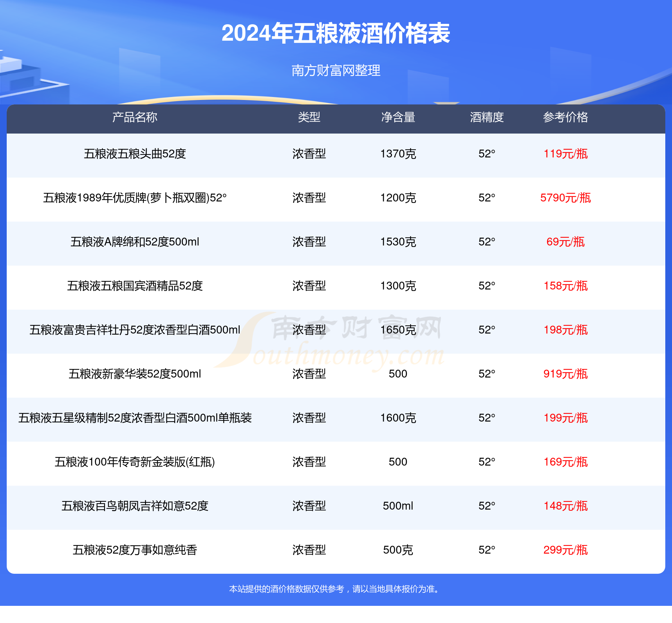Click the 净含量 column header
This screenshot has height=623, width=672.
(x=398, y=117)
